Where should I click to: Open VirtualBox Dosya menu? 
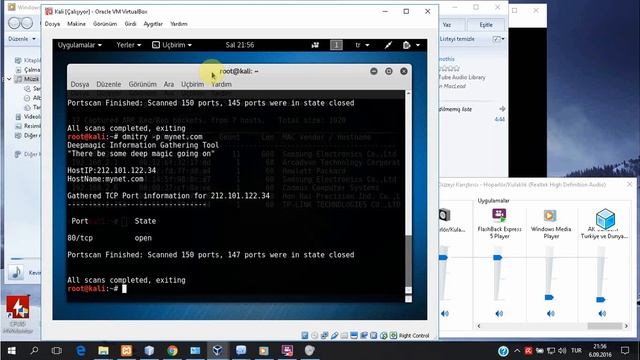(x=52, y=24)
